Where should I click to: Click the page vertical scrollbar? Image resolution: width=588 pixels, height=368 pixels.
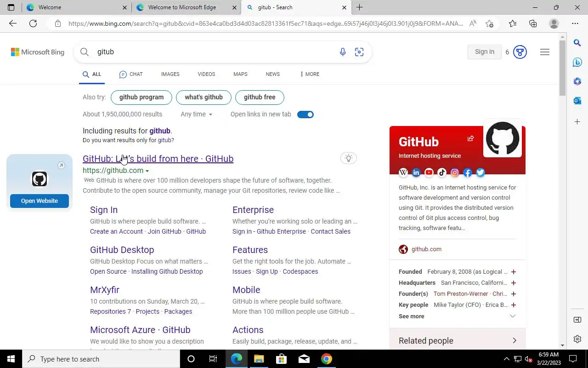[563, 68]
